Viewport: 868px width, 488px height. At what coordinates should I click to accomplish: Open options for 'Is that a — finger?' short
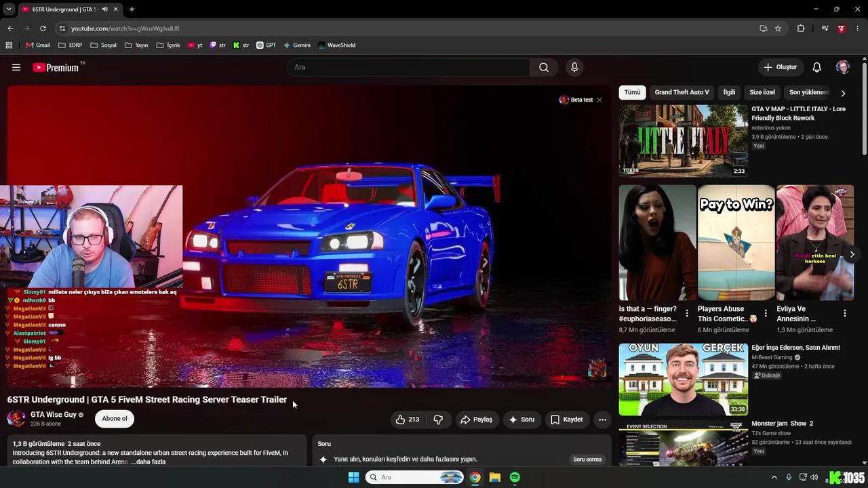tap(687, 313)
